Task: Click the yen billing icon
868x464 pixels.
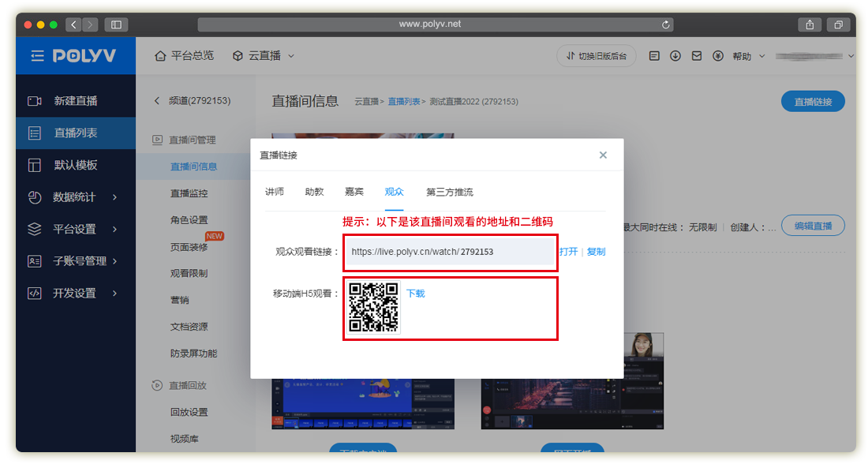Action: pyautogui.click(x=717, y=56)
